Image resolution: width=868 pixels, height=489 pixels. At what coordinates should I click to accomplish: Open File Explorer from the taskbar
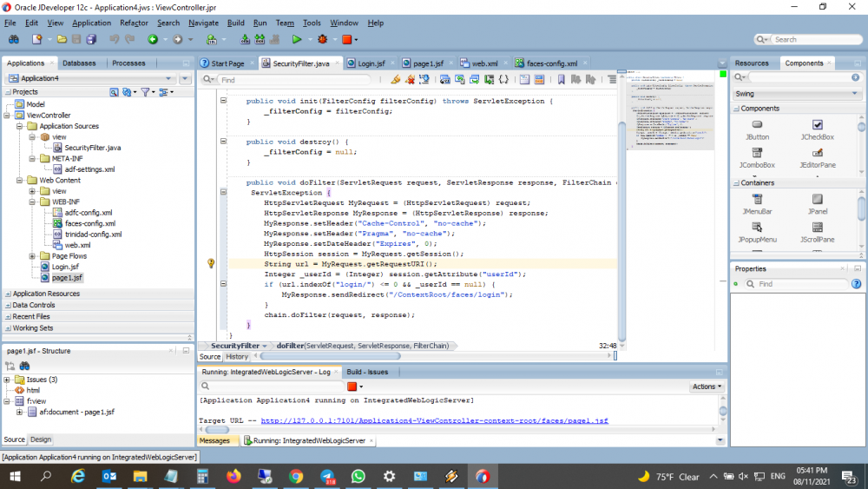click(140, 476)
